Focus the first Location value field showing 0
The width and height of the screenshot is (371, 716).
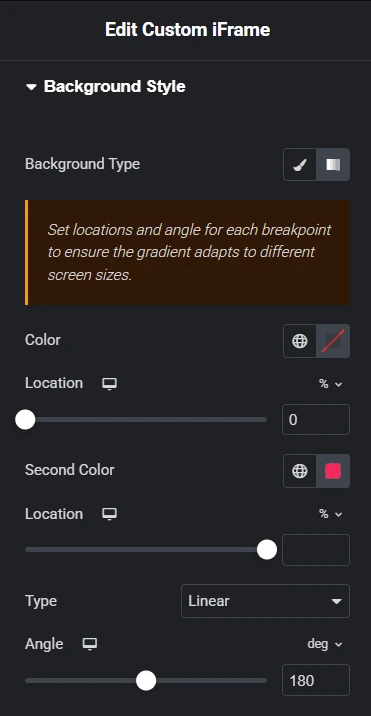(316, 419)
